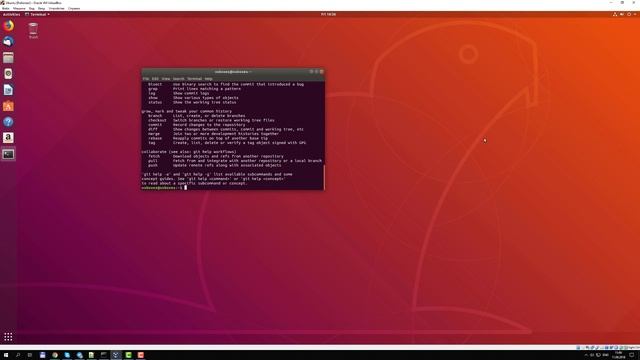The width and height of the screenshot is (640, 360).
Task: Click the Windows taskbar clock
Action: [619, 355]
